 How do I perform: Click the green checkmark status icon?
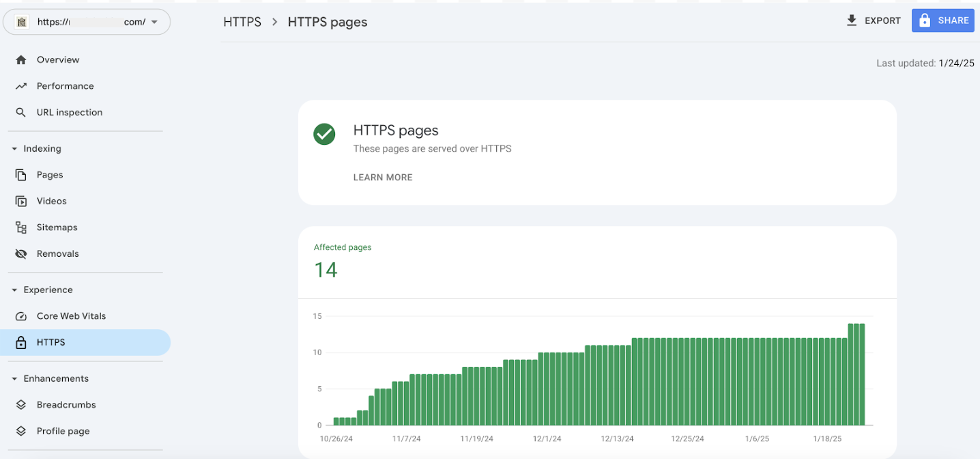pos(324,135)
